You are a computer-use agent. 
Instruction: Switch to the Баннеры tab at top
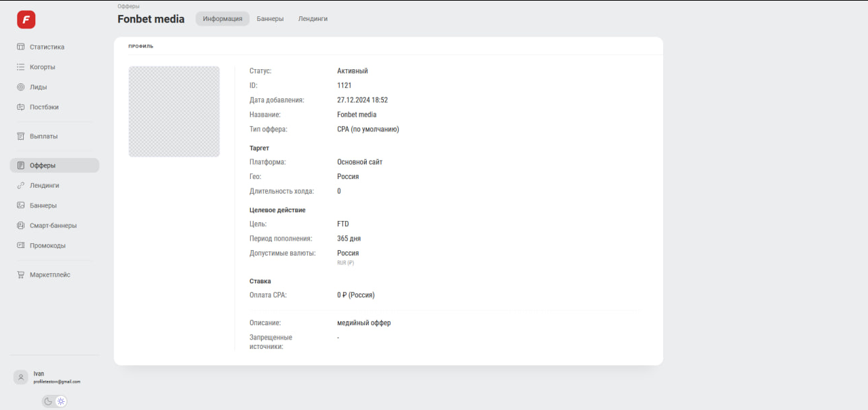pyautogui.click(x=270, y=19)
